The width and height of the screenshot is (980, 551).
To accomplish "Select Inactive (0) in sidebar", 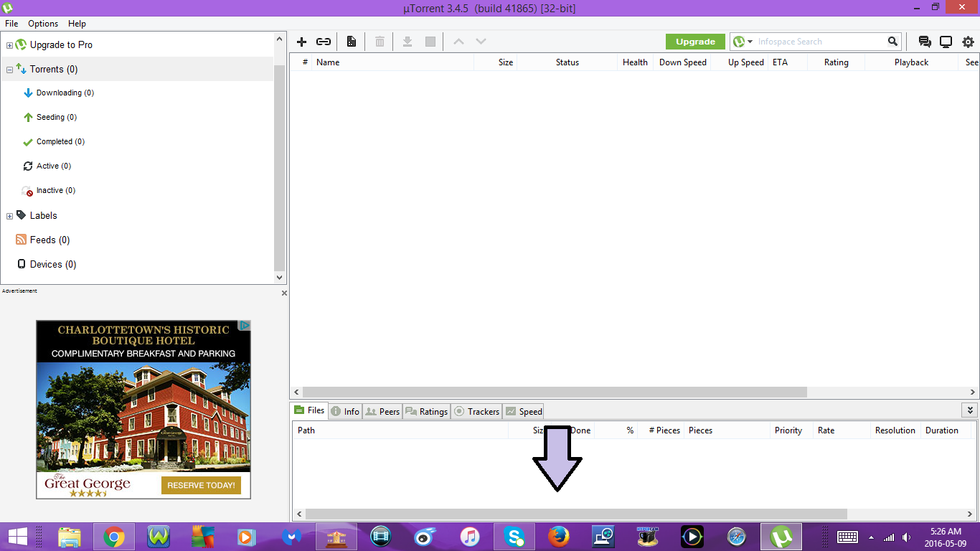I will click(x=56, y=191).
